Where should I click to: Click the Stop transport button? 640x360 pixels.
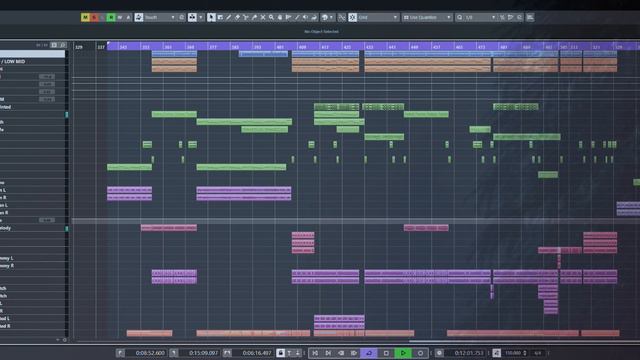[x=386, y=353]
